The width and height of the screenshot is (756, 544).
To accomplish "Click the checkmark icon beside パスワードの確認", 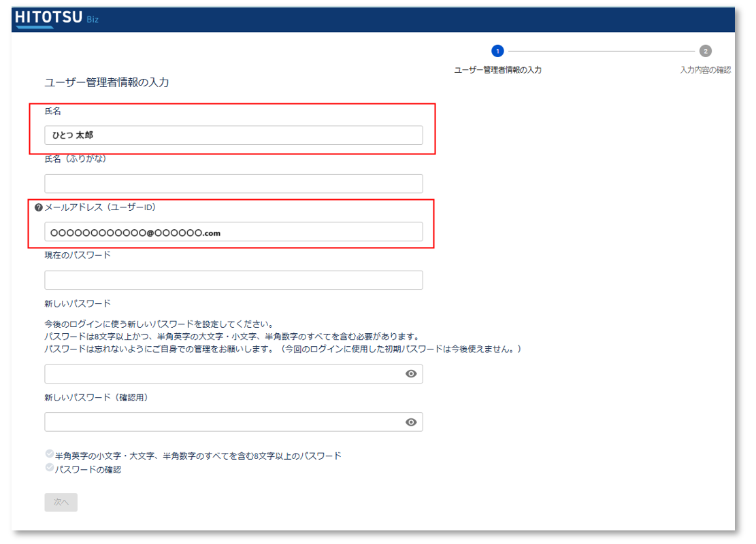I will pyautogui.click(x=49, y=468).
